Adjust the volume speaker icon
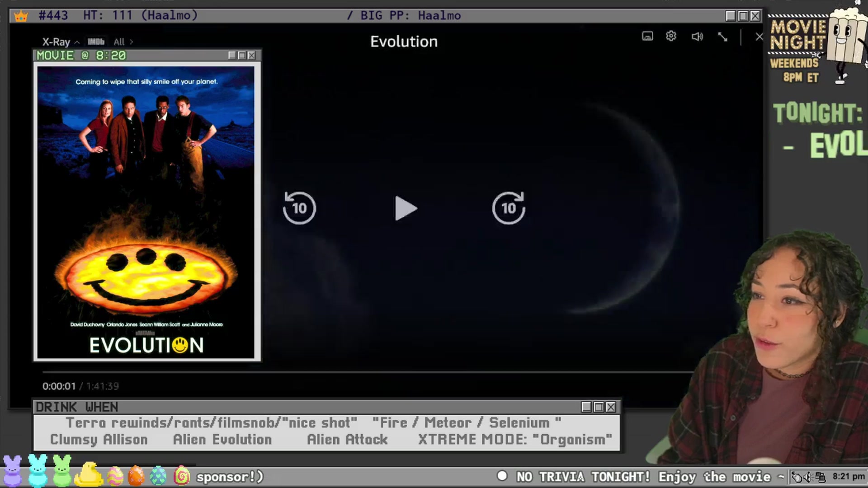 click(697, 37)
